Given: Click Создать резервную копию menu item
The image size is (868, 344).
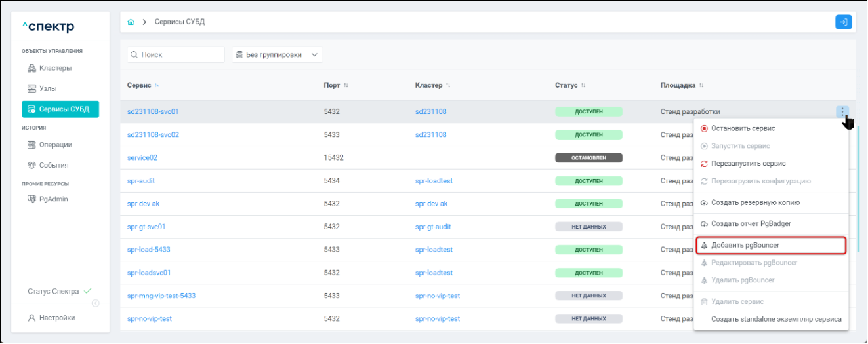Looking at the screenshot, I should pos(754,202).
